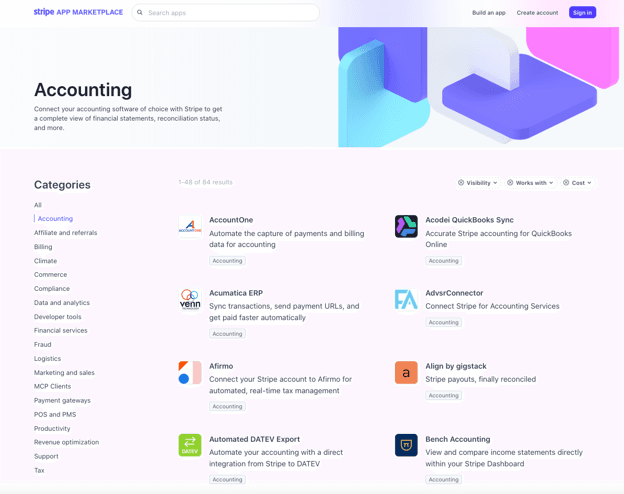Click the '1-48 of 84 results' text
Screen dimensions: 624x494
(205, 182)
